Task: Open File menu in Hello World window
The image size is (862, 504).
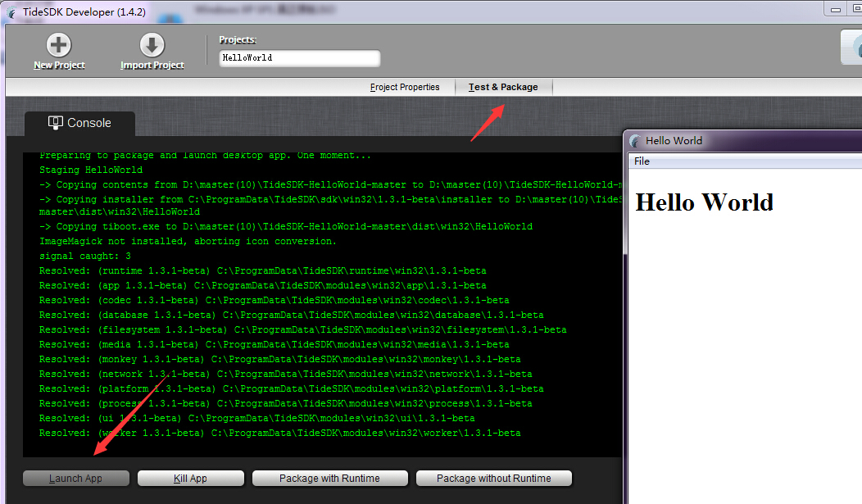Action: [642, 161]
